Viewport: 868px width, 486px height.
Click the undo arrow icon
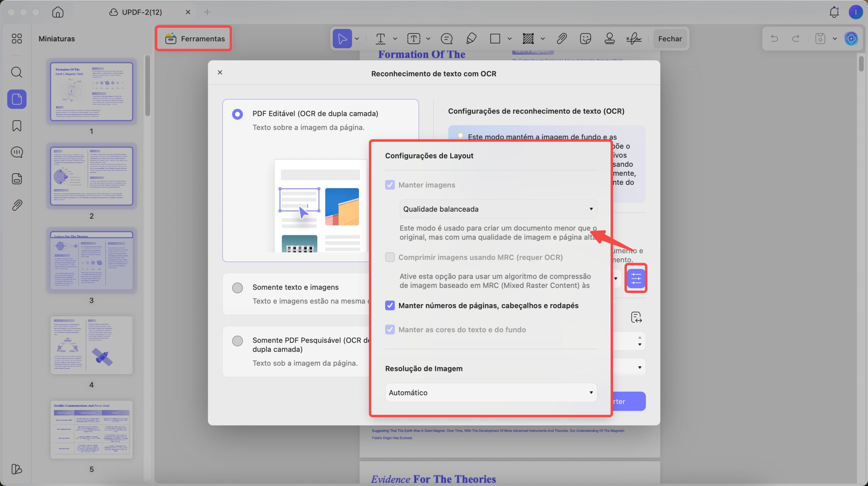pyautogui.click(x=774, y=38)
